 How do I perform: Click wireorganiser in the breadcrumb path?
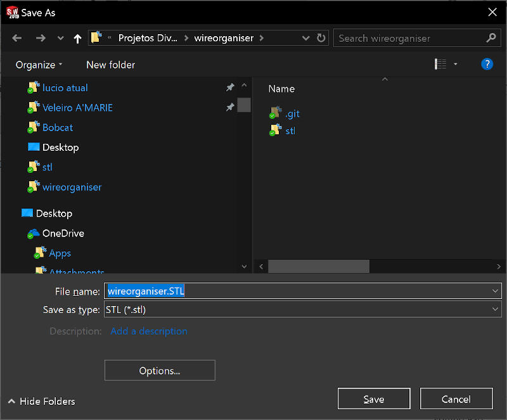pyautogui.click(x=224, y=38)
